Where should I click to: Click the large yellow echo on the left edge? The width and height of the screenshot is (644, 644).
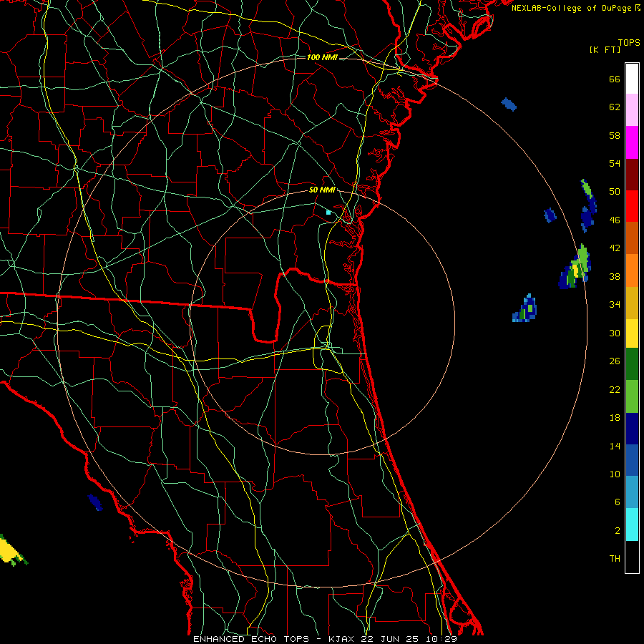pyautogui.click(x=10, y=550)
